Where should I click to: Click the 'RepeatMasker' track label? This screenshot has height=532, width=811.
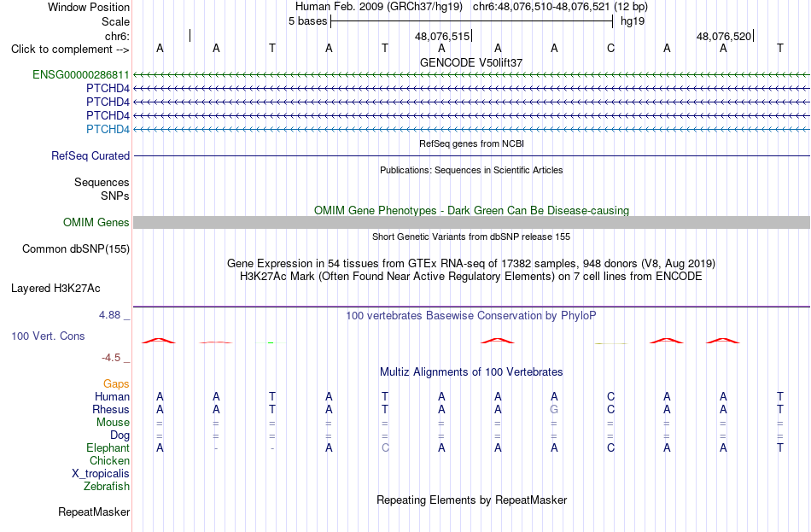pos(94,512)
